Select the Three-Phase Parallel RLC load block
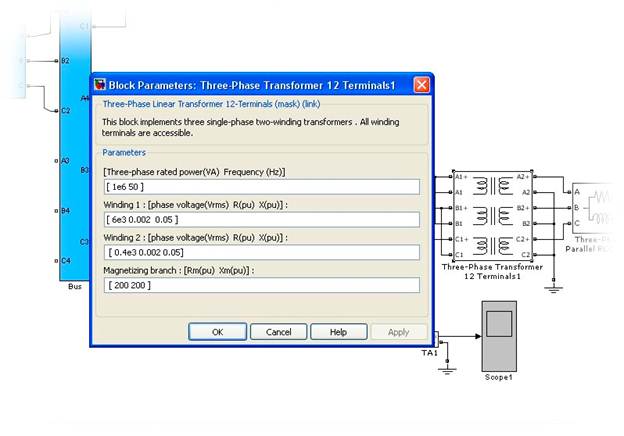 click(593, 209)
